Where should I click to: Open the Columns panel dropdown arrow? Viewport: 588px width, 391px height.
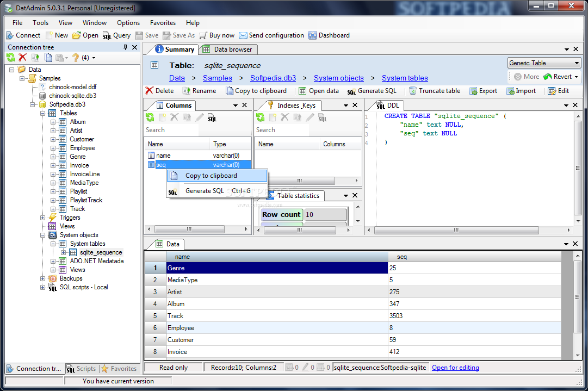[x=236, y=105]
